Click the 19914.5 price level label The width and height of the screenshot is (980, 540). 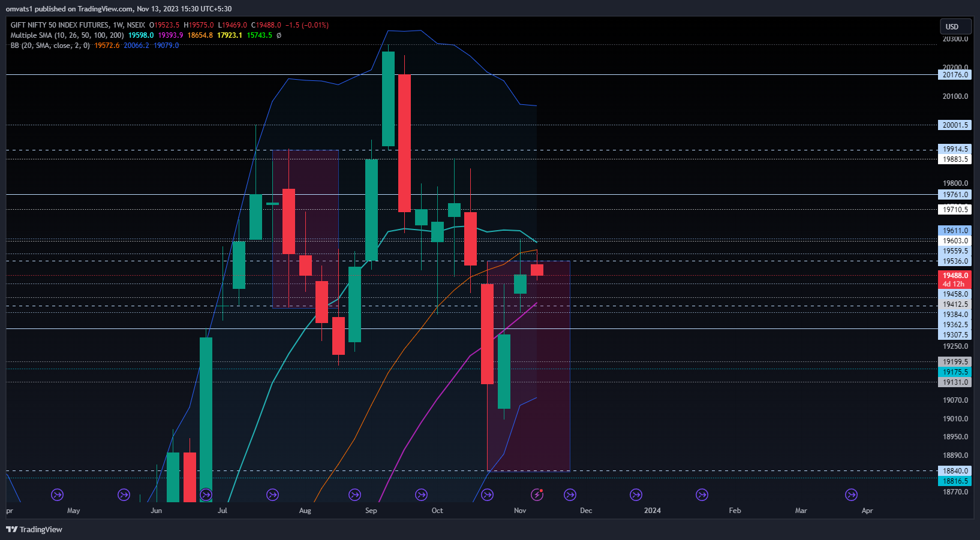(955, 149)
